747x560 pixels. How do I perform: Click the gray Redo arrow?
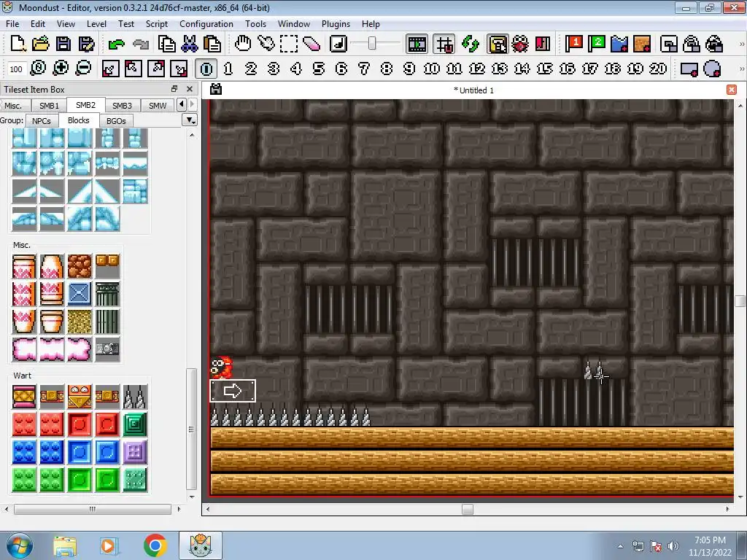pos(141,44)
